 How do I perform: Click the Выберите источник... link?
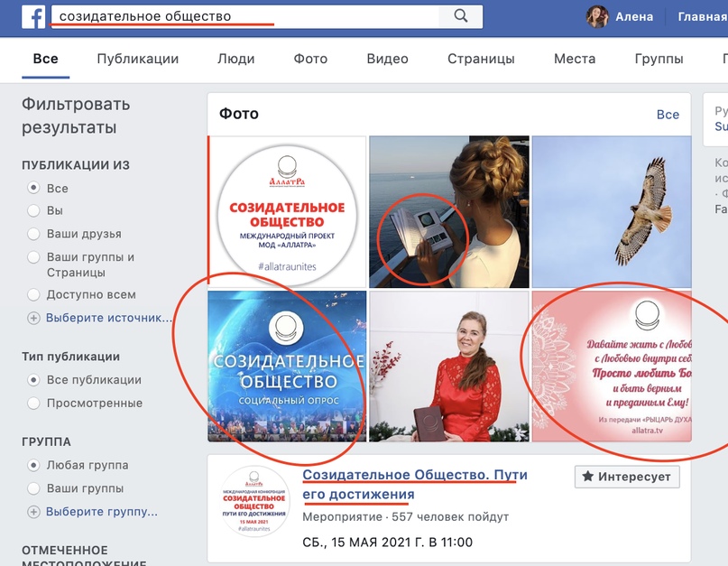[109, 319]
